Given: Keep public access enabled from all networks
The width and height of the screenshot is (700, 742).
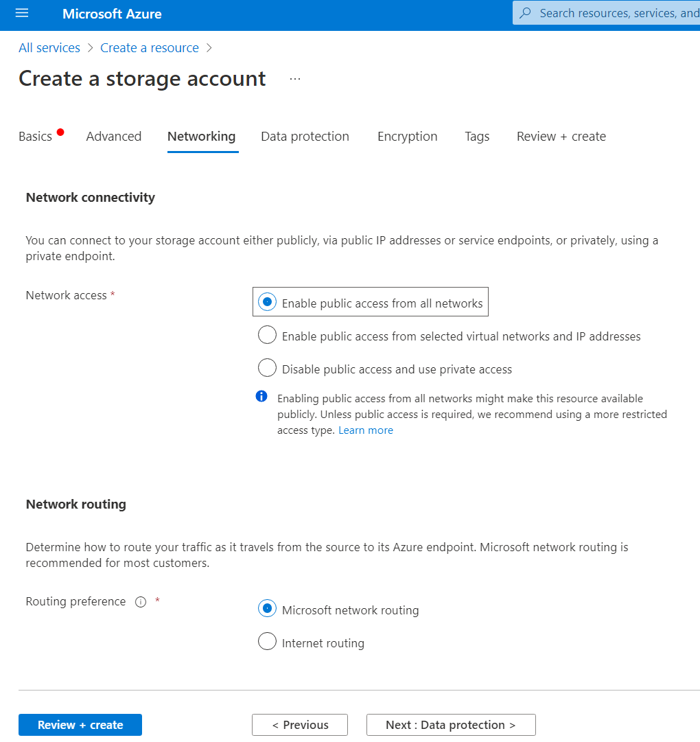Looking at the screenshot, I should (x=267, y=301).
